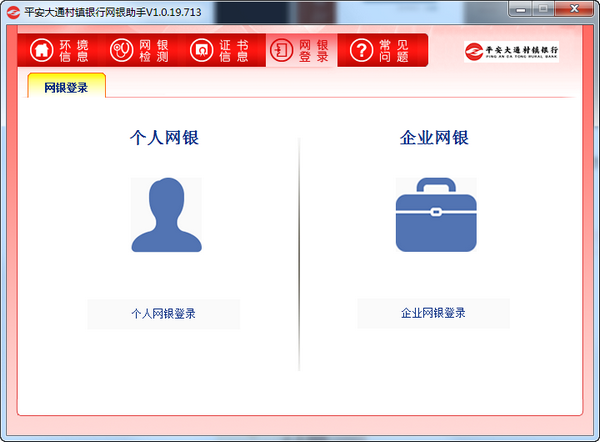Click the 证书信息 menu label
Image resolution: width=600 pixels, height=442 pixels.
click(234, 51)
